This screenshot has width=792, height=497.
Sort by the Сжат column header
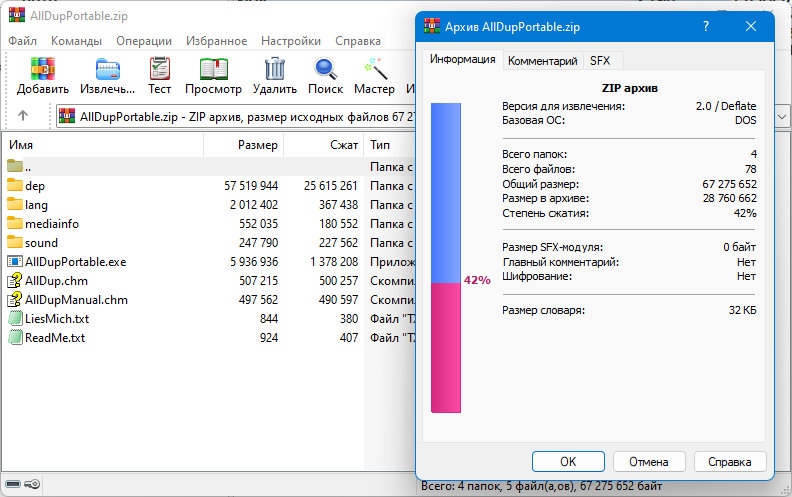pyautogui.click(x=324, y=145)
